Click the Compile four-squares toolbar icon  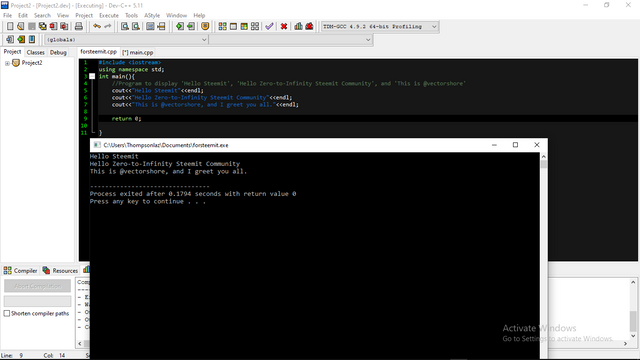tap(222, 27)
